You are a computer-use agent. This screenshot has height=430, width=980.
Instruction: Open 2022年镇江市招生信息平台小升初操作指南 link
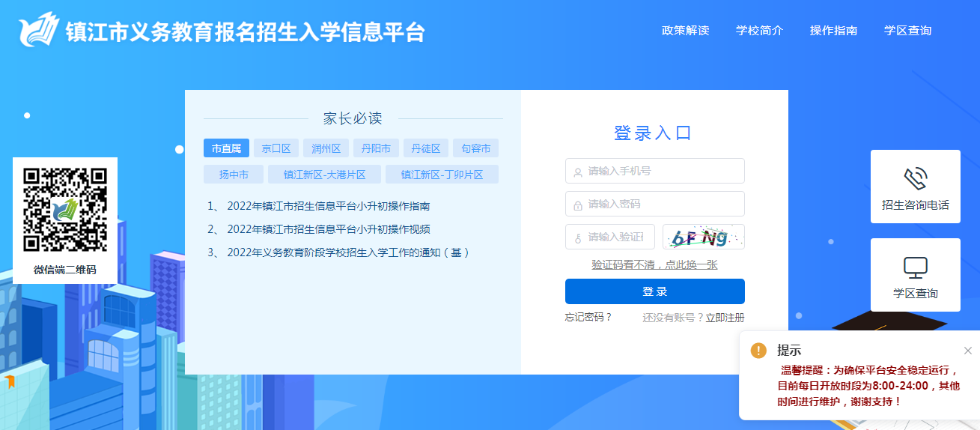(x=328, y=206)
